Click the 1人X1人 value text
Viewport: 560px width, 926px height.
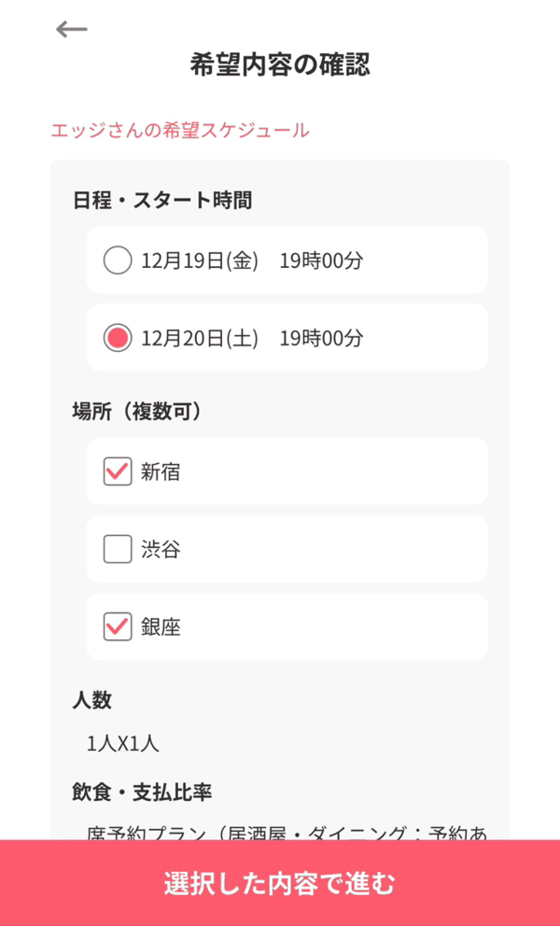[x=123, y=744]
